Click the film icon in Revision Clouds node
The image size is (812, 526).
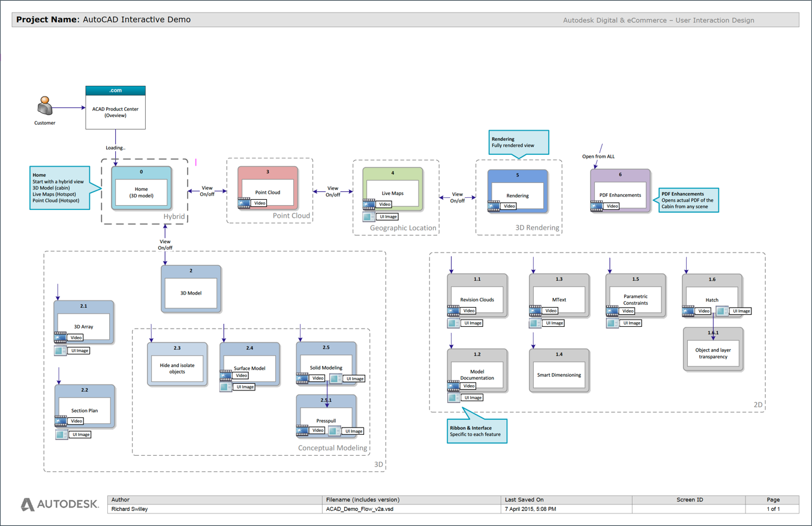[x=453, y=311]
